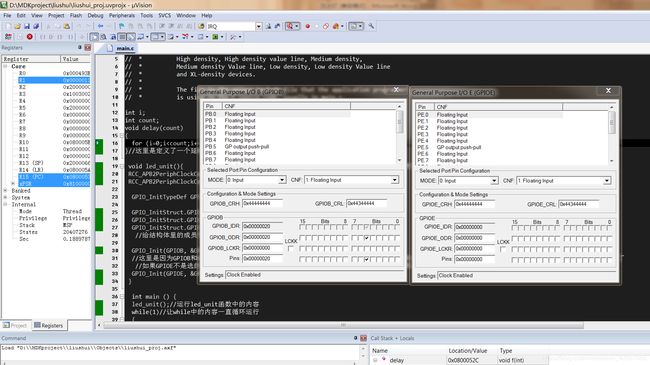Click the GPIOB pin list vertical scrollbar
Image resolution: width=650 pixels, height=365 pixels.
(x=400, y=133)
